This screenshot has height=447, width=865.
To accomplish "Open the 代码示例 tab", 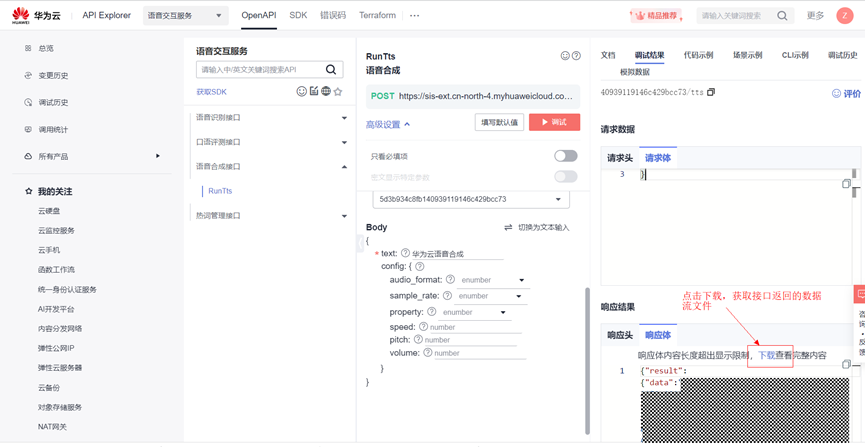I will (x=698, y=55).
